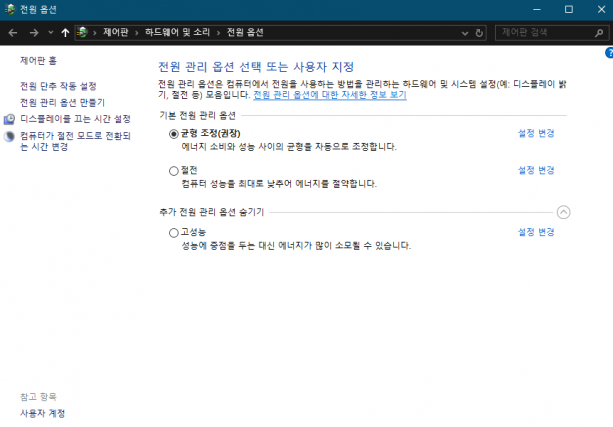613x427 pixels.
Task: Open 전원 관리 옵션에 대한 자세한 정보 보기 link
Action: point(330,95)
